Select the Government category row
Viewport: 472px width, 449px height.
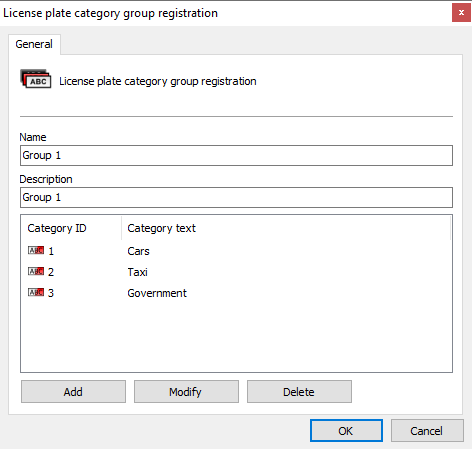[x=236, y=293]
